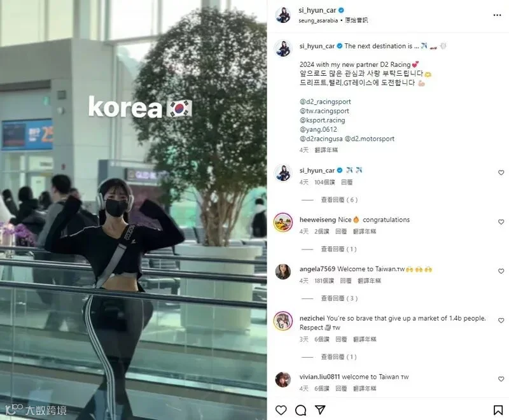
Task: Open comment bubble icon below comments
Action: (x=300, y=410)
